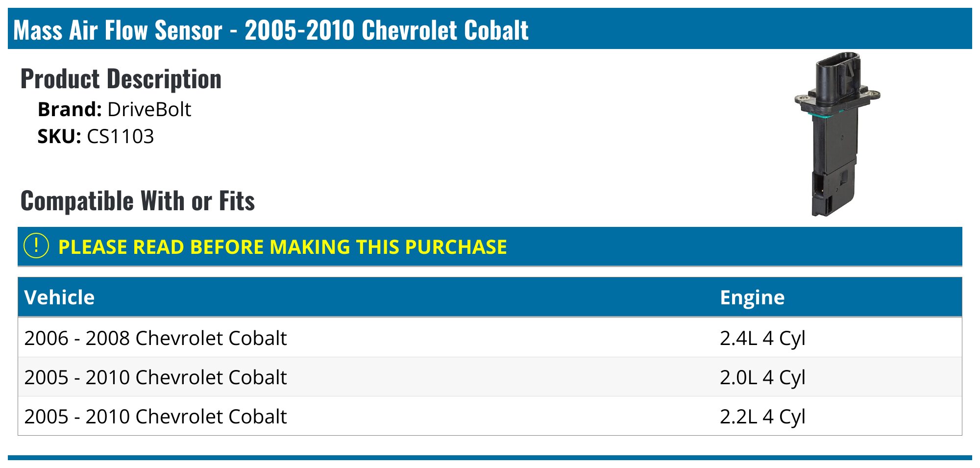The height and width of the screenshot is (468, 980).
Task: Select the 2006 - 2008 Chevrolet Cobalt row
Action: tap(155, 338)
